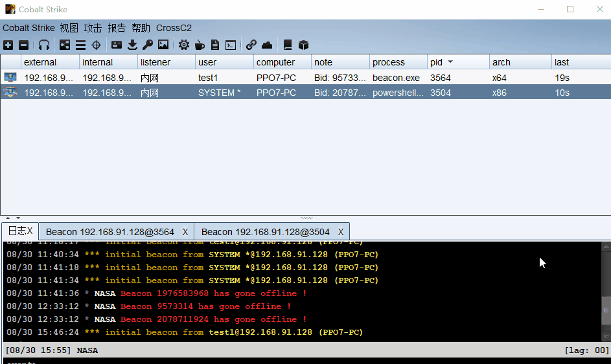
Task: Sort by the external column header
Action: point(51,62)
